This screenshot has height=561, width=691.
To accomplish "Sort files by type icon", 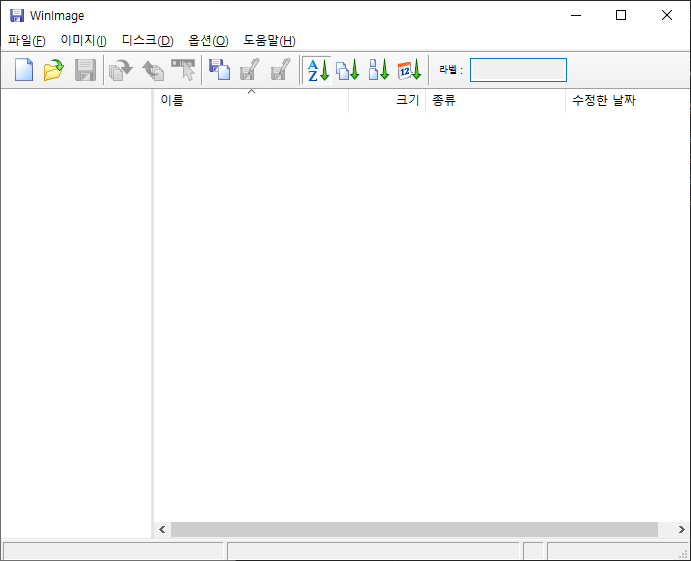I will point(348,70).
